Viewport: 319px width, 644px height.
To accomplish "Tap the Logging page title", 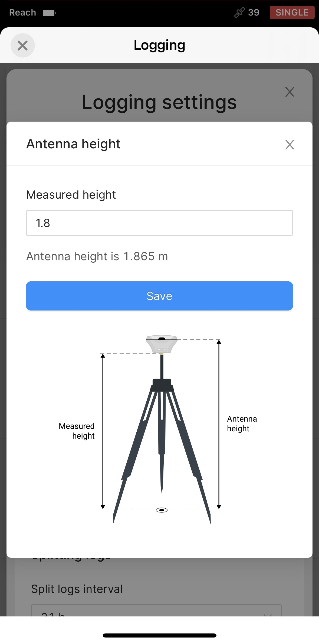I will tap(159, 45).
